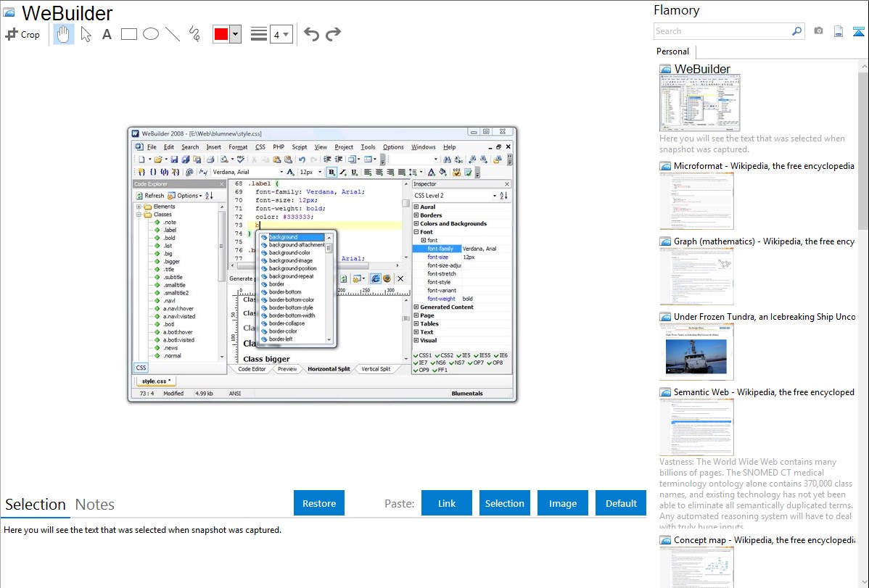The width and height of the screenshot is (869, 588).
Task: Switch to the Notes tab
Action: 95,505
